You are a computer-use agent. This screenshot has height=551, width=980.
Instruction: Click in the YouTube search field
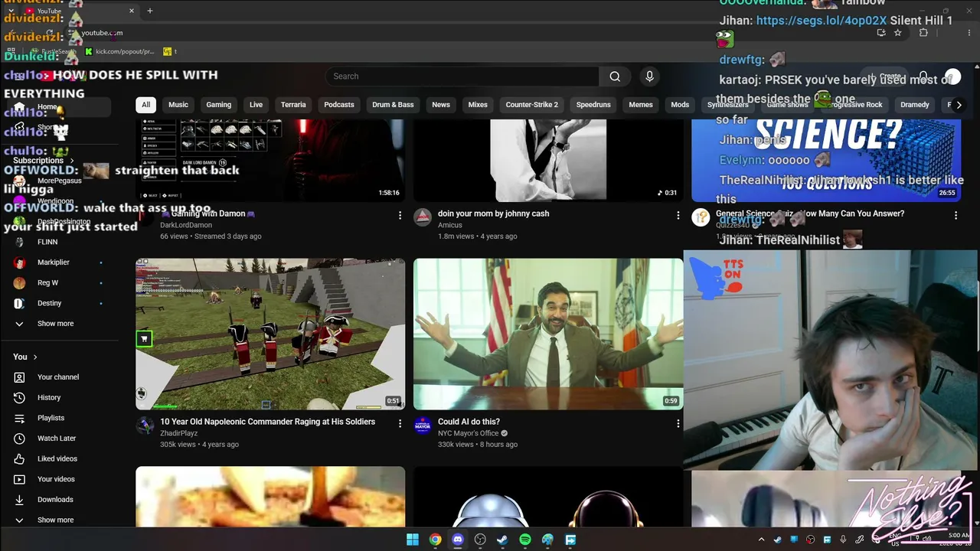(x=462, y=77)
